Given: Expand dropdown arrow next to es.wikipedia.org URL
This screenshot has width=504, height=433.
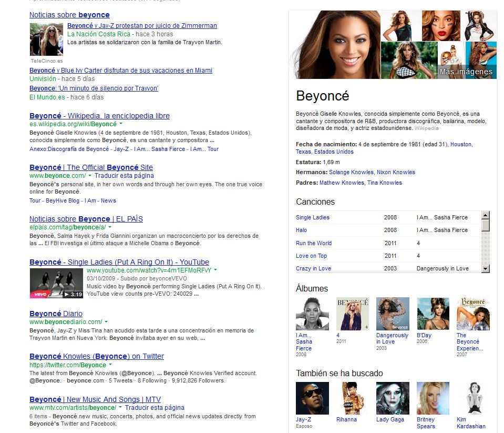Looking at the screenshot, I should pos(121,124).
